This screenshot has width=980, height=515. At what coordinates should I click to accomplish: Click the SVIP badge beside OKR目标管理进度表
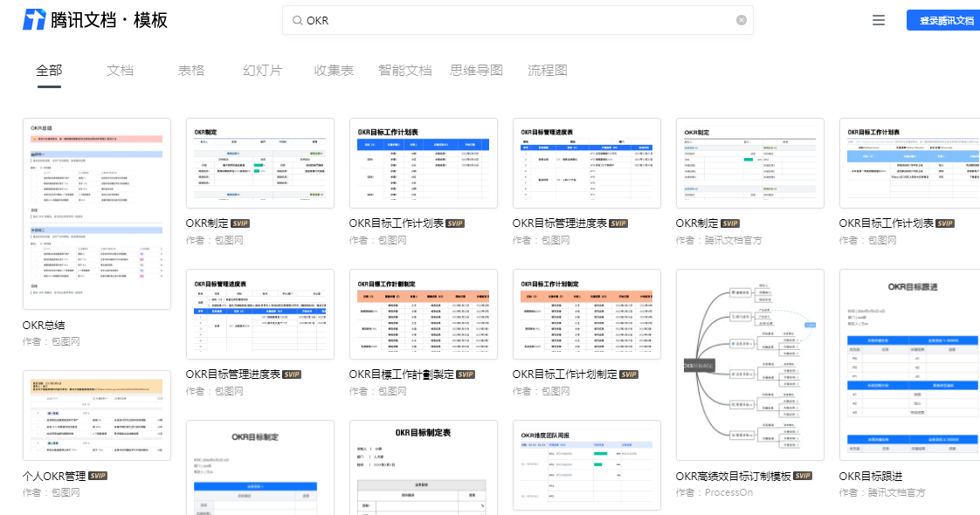(x=290, y=374)
